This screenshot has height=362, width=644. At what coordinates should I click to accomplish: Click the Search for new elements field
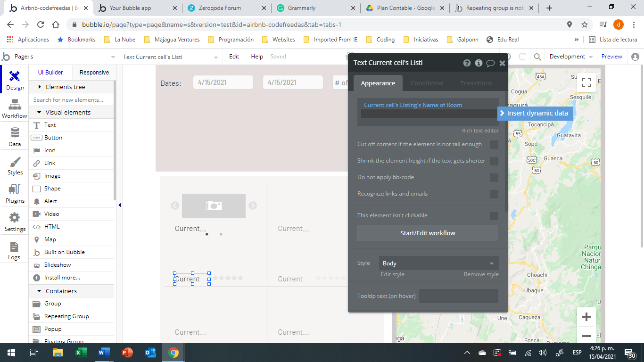(x=72, y=100)
